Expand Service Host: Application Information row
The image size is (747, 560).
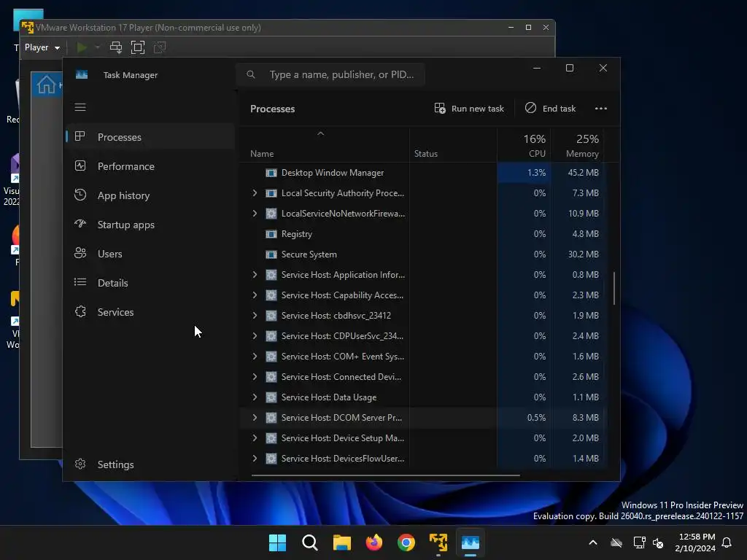point(255,275)
